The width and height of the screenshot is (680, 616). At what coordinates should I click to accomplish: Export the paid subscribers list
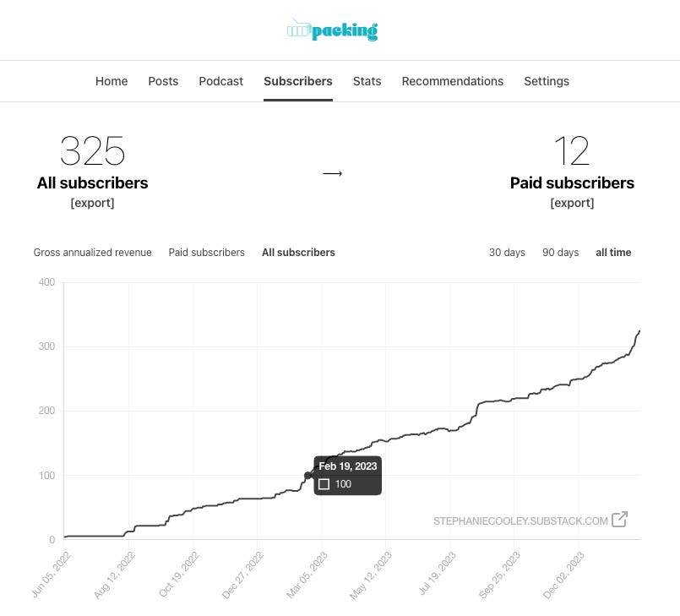(573, 203)
